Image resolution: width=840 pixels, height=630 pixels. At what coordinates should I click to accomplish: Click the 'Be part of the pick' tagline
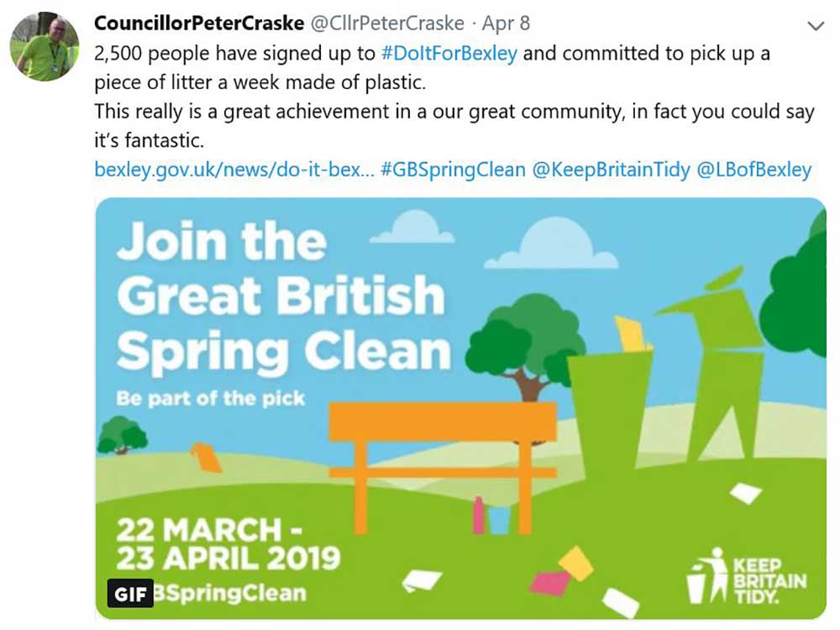click(211, 397)
